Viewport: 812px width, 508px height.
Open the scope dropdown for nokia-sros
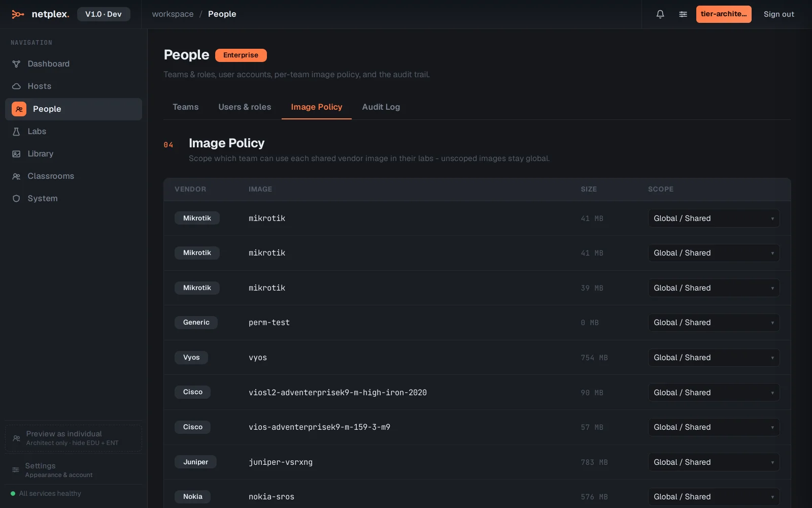point(714,497)
